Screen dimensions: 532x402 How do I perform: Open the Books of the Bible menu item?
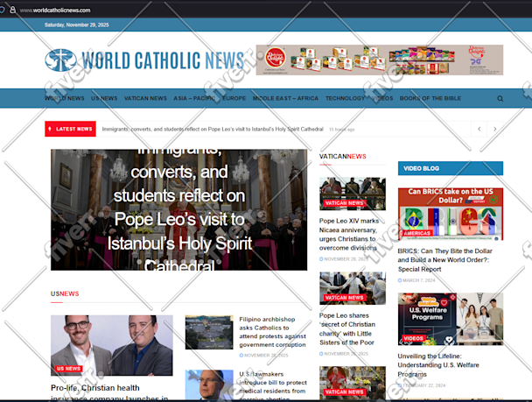(430, 98)
